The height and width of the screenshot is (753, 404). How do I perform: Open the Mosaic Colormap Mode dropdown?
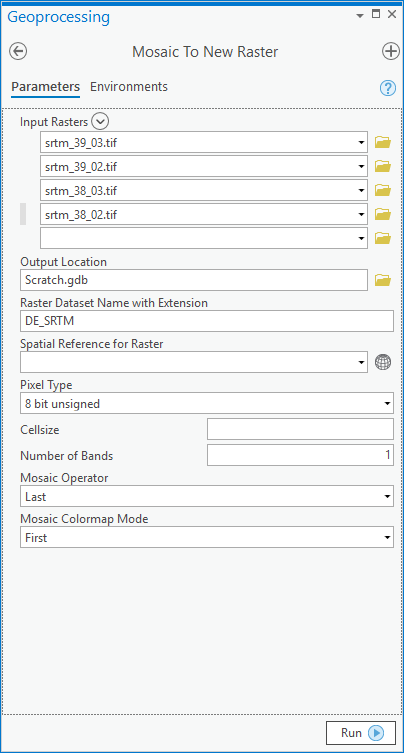(x=207, y=537)
